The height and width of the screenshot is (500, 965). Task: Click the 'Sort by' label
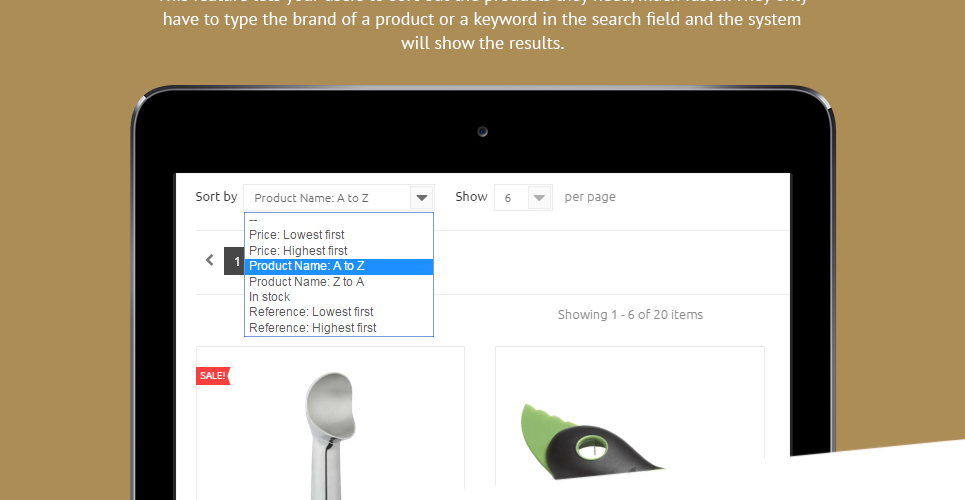tap(216, 197)
